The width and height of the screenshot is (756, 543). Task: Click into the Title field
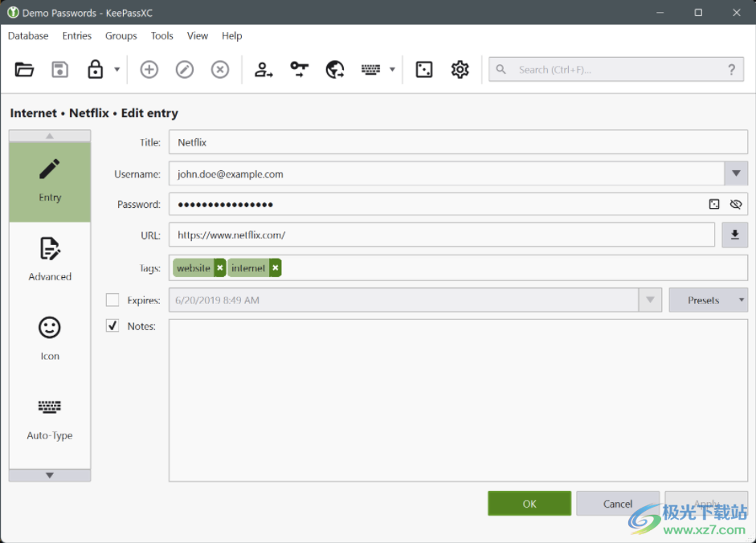[458, 142]
